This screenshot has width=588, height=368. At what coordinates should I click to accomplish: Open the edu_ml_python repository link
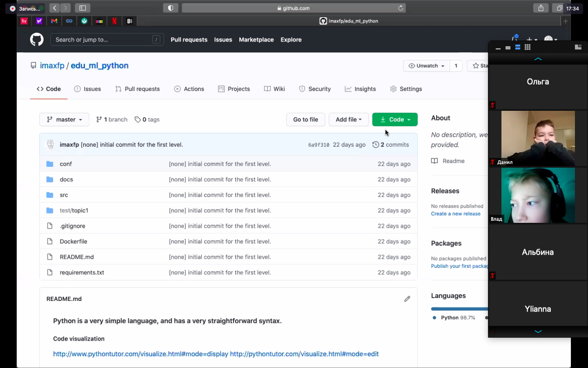point(100,65)
